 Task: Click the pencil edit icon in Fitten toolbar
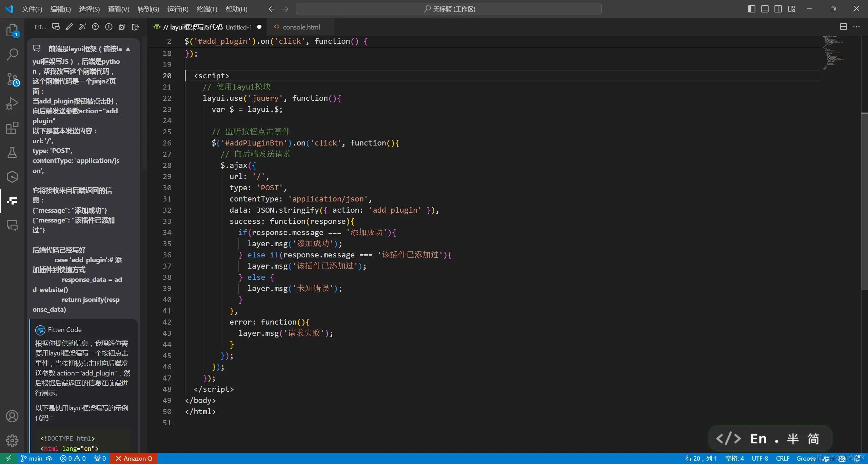(69, 27)
